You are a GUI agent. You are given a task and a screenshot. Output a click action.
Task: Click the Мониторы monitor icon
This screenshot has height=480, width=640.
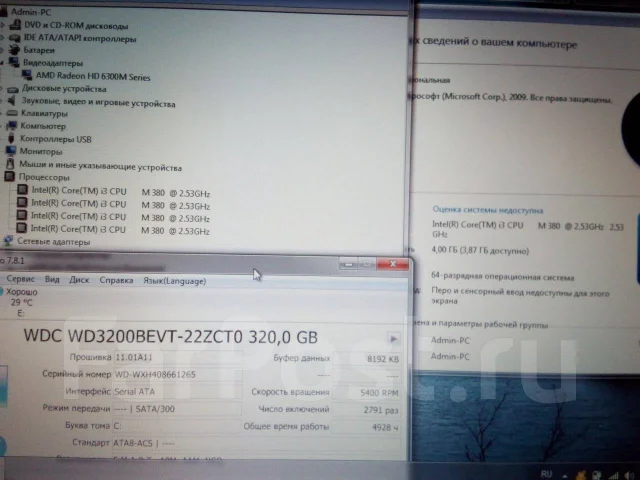click(x=11, y=151)
